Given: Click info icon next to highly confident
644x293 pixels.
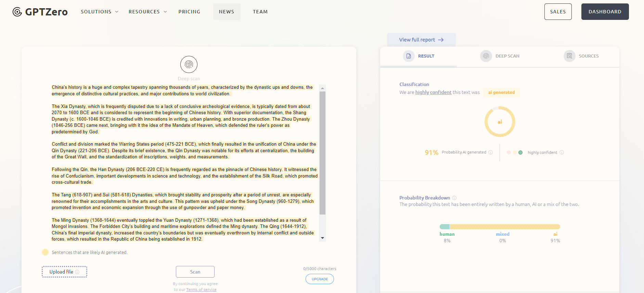Looking at the screenshot, I should 562,152.
